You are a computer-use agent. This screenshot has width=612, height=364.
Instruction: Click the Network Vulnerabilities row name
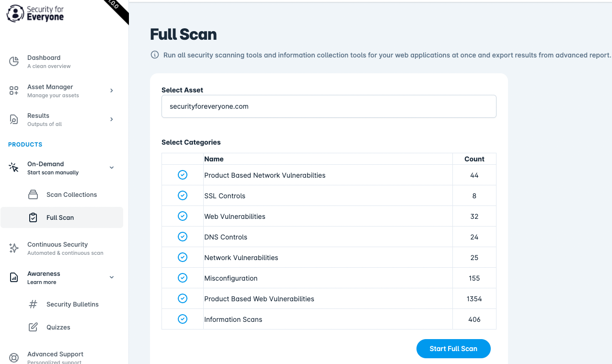click(x=241, y=258)
